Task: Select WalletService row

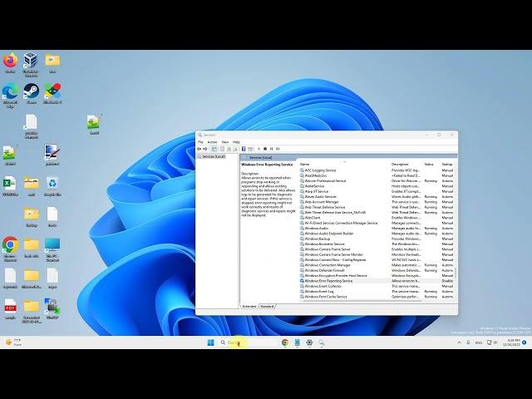Action: 377,186
